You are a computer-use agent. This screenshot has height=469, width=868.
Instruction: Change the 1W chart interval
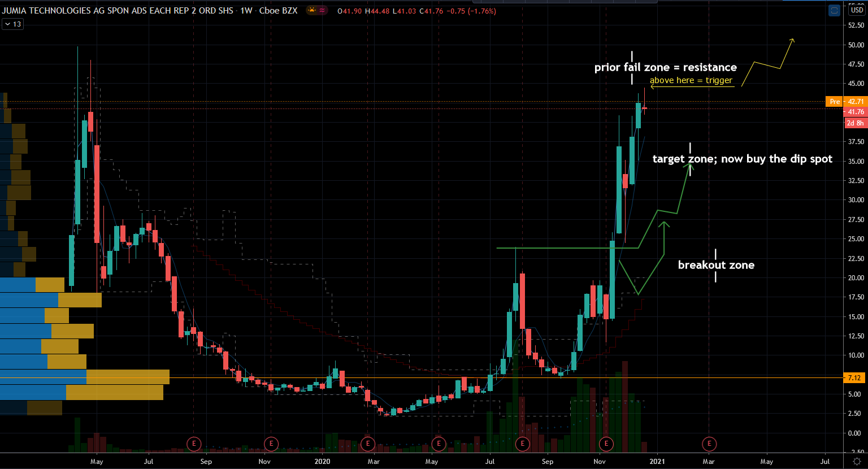point(246,11)
